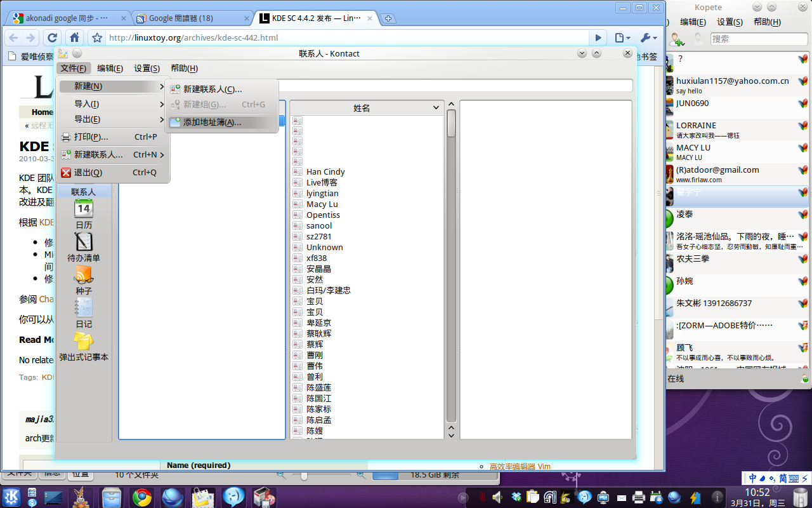Select contact 蔡耿辉 in the list

(x=318, y=334)
